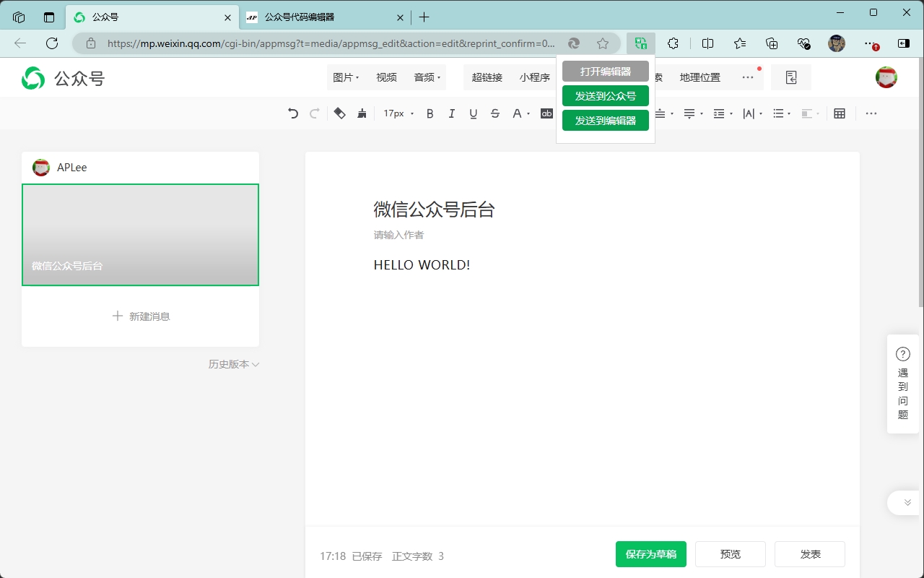Viewport: 924px width, 578px height.
Task: Apply font color with the A icon
Action: coord(517,113)
